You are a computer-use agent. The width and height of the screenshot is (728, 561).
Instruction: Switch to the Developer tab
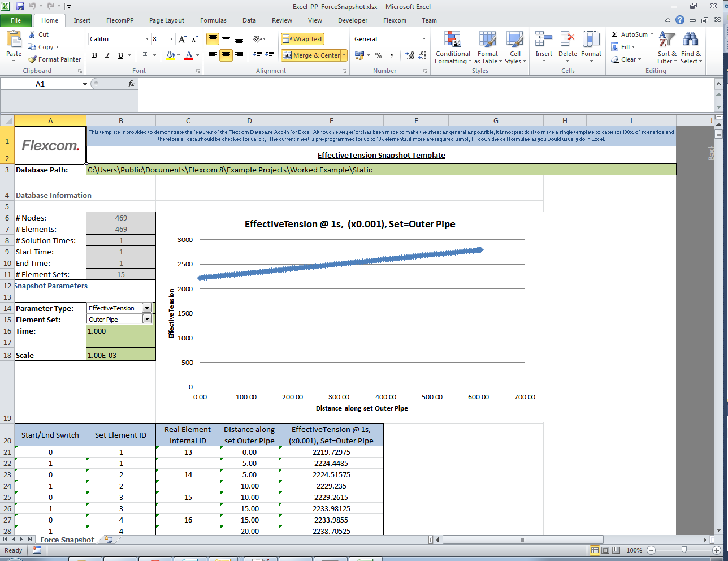click(x=353, y=20)
